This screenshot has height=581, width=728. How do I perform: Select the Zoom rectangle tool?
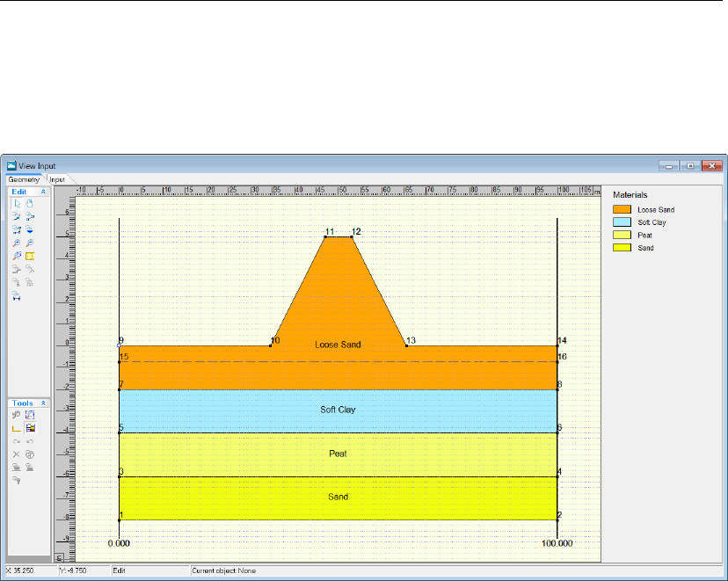tap(17, 256)
